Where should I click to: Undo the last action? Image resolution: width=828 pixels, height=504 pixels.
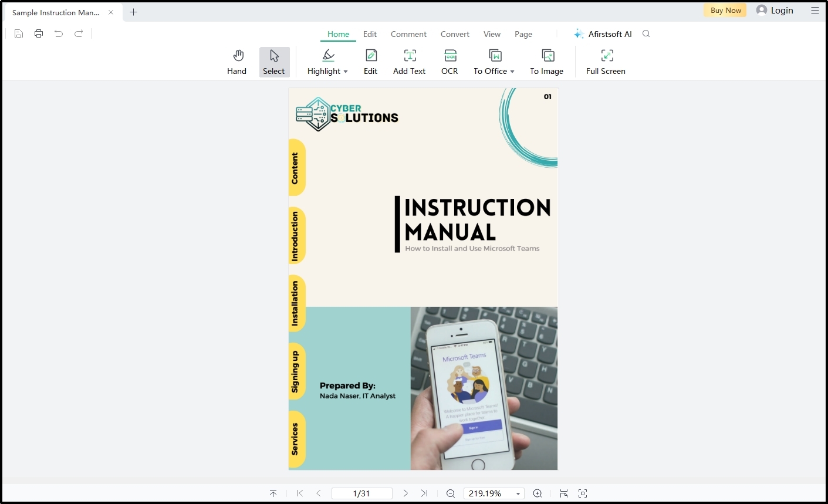tap(59, 33)
